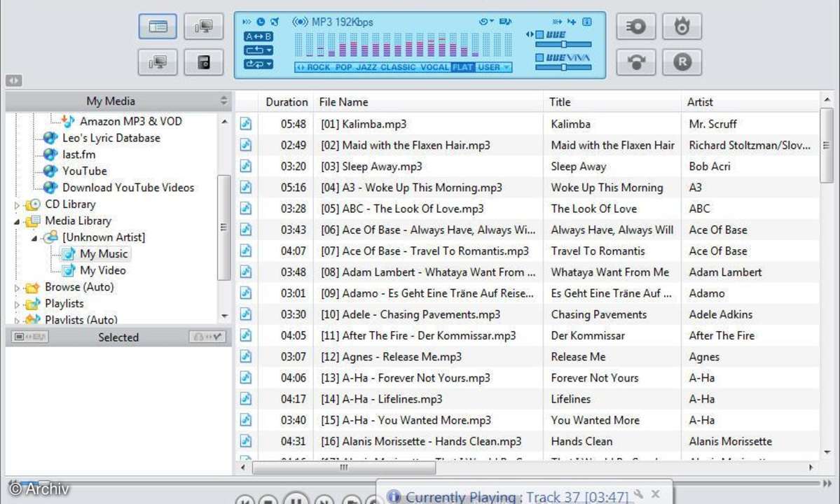
Task: Open Download YouTube Videos entry
Action: (x=128, y=188)
